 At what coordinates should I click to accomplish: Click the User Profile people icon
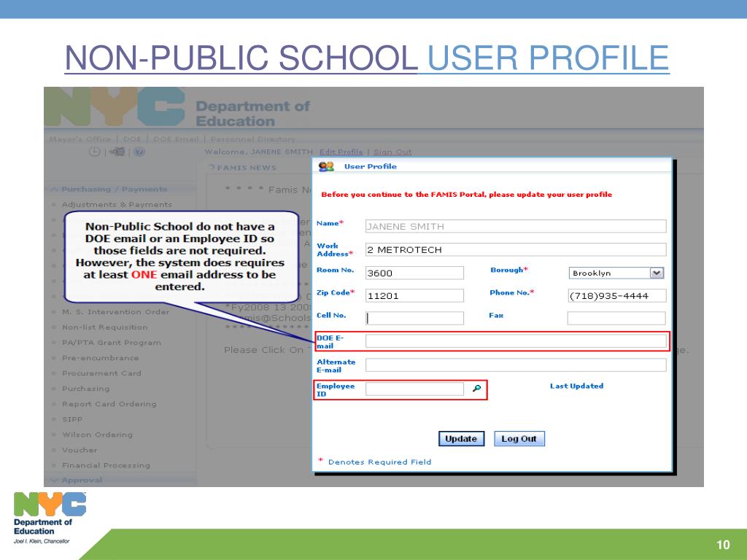pyautogui.click(x=326, y=166)
